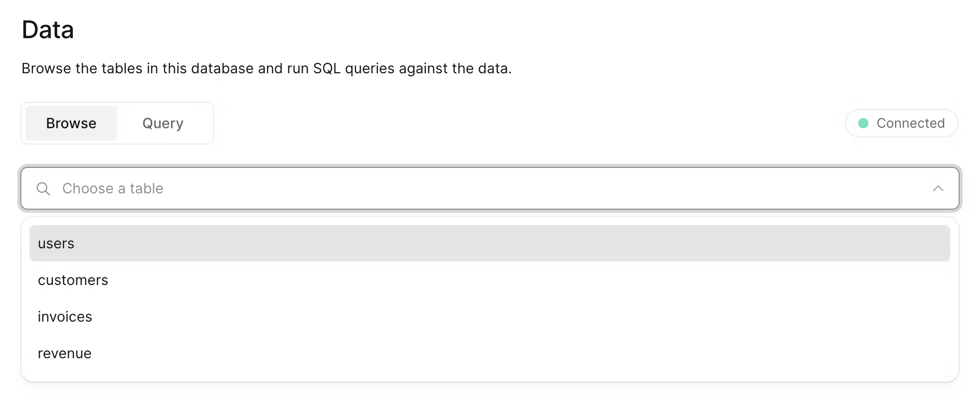Click the green connection status dot

click(x=863, y=123)
